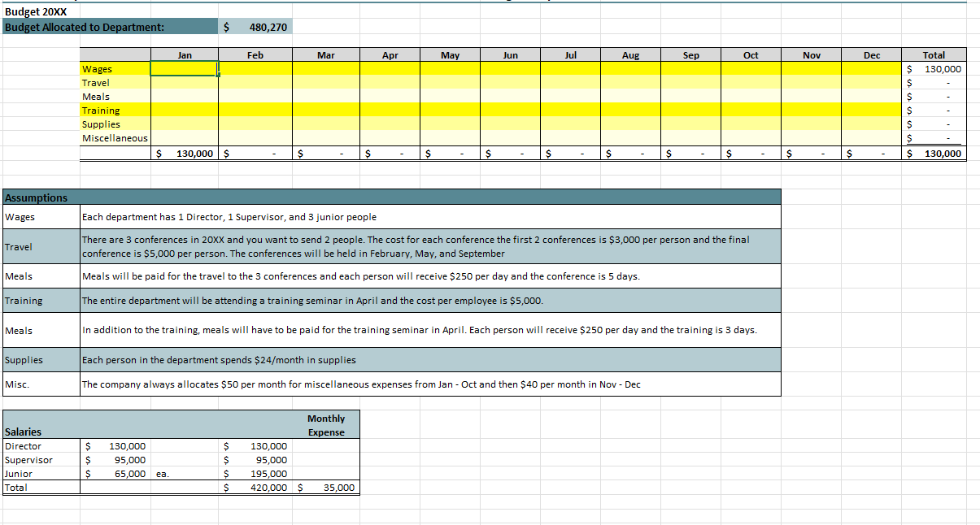Select the Supervisor 95,000 base salary cell

[x=115, y=460]
